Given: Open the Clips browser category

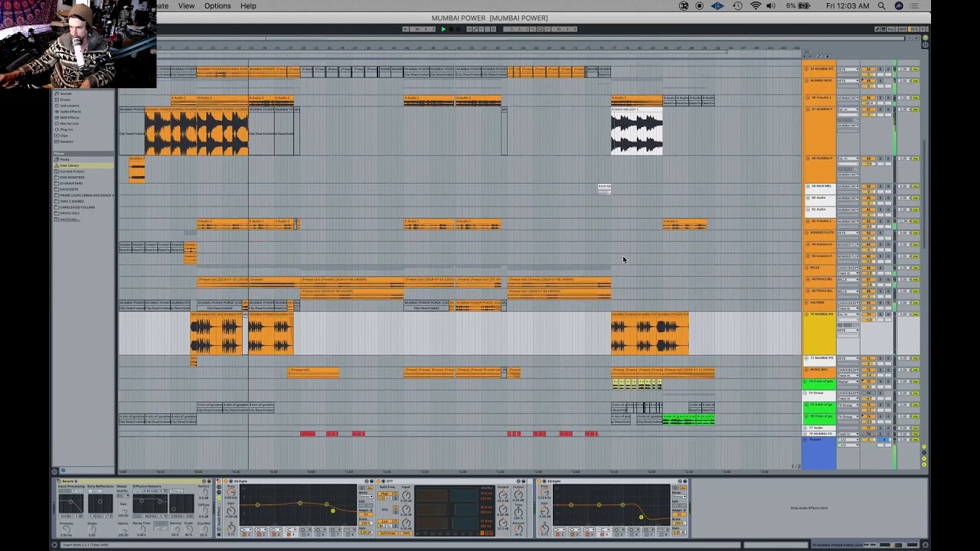Looking at the screenshot, I should point(64,135).
